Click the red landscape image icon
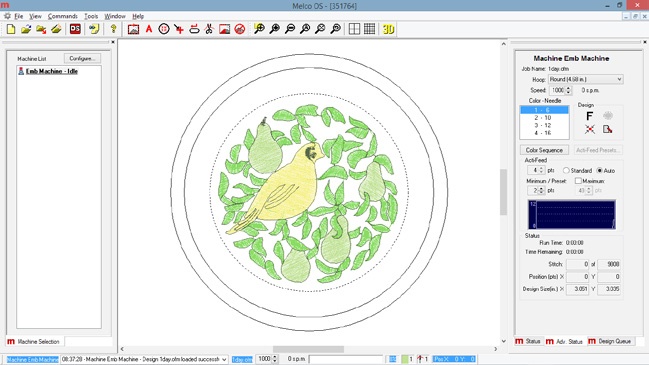This screenshot has width=649, height=365. click(x=224, y=29)
